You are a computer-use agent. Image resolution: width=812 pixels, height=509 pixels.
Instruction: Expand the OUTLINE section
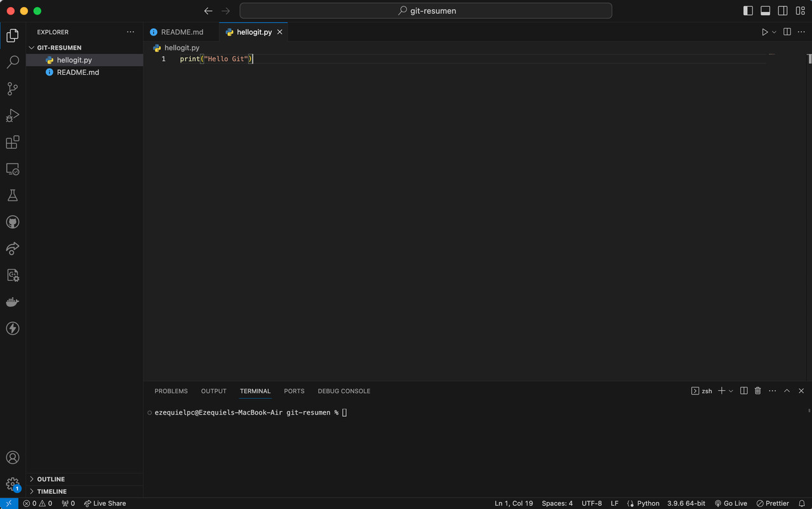pyautogui.click(x=85, y=479)
